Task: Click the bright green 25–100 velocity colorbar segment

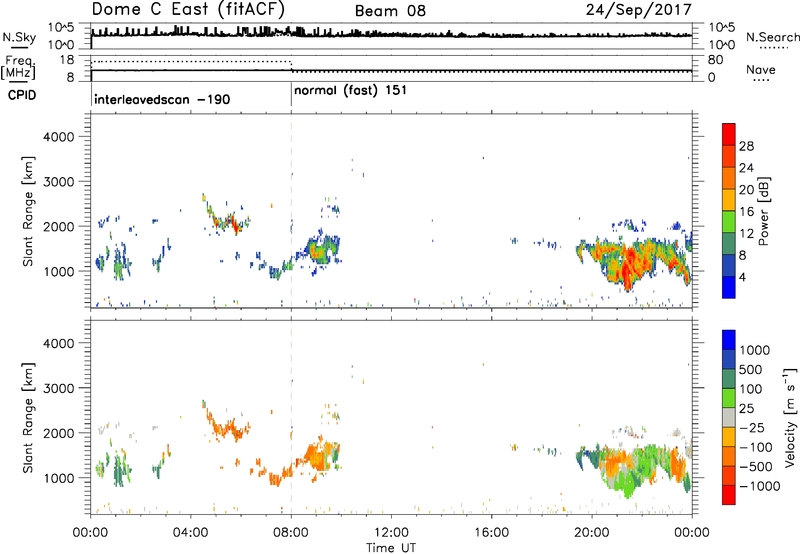Action: (729, 398)
